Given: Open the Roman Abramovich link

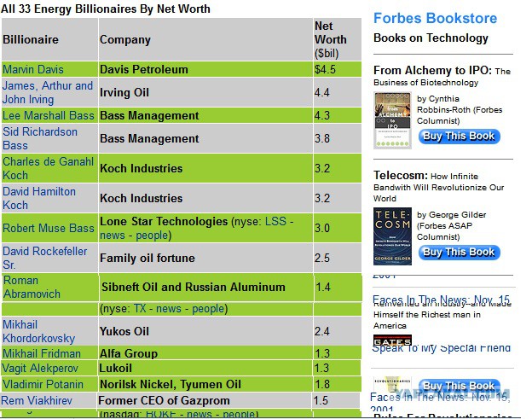Looking at the screenshot, I should [x=32, y=288].
